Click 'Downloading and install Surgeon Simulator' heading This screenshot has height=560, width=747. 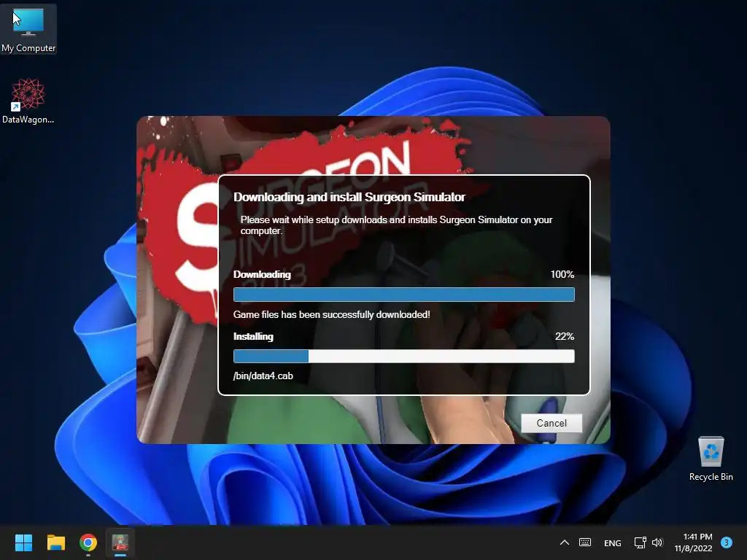click(349, 197)
